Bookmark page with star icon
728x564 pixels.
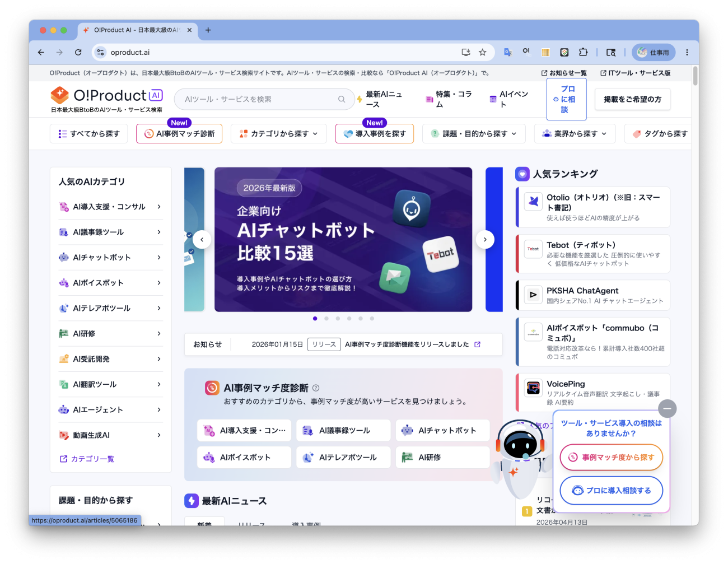click(x=482, y=52)
